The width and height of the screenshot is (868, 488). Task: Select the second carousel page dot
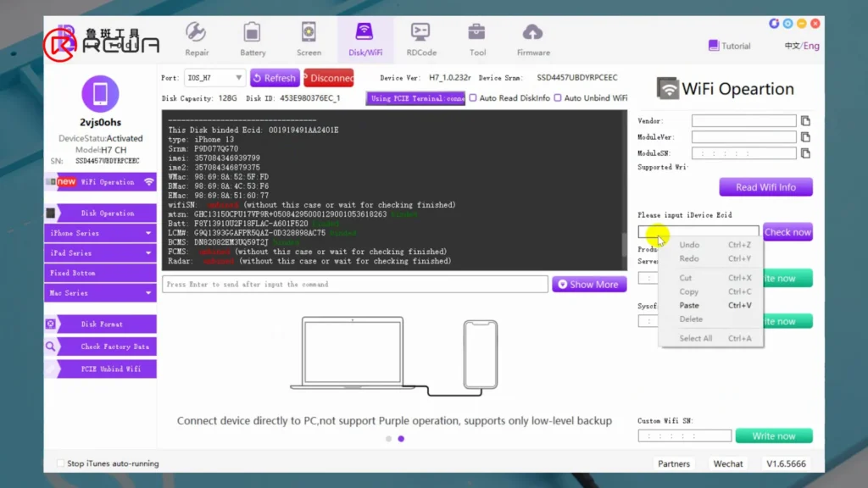(x=401, y=439)
